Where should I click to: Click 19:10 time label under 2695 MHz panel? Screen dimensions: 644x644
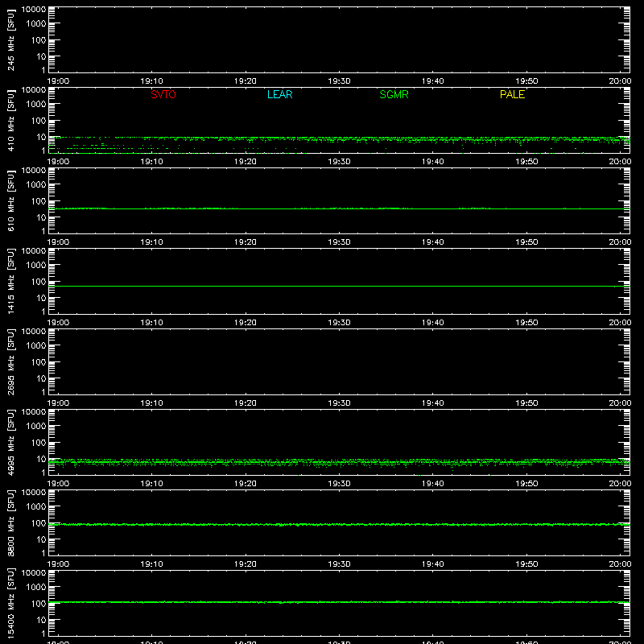coord(152,403)
